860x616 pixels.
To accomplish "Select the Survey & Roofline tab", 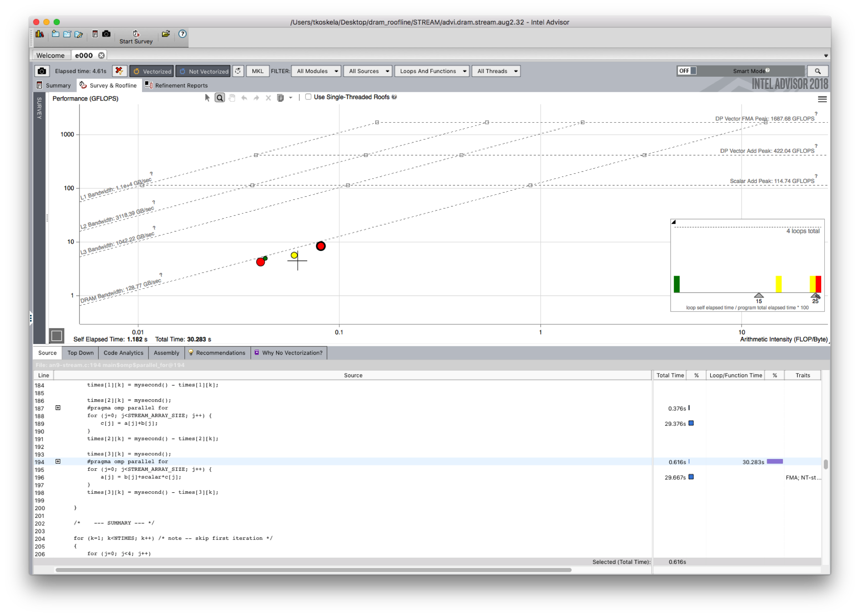I will pyautogui.click(x=109, y=85).
